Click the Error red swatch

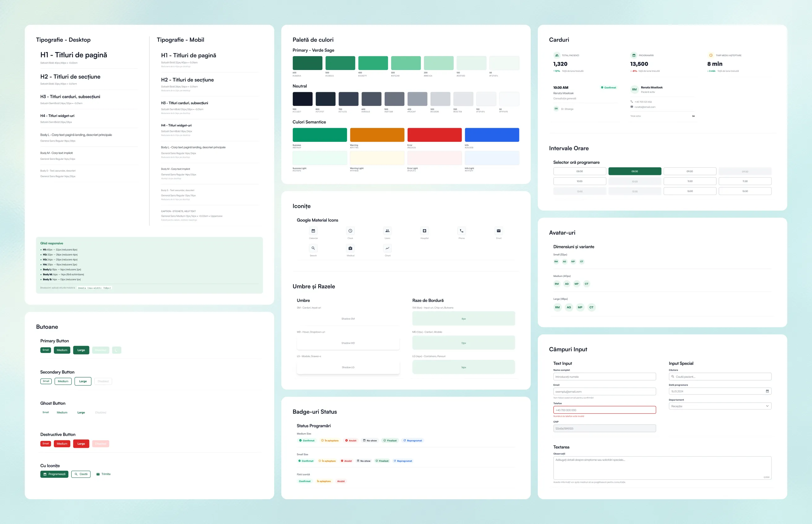click(x=434, y=135)
